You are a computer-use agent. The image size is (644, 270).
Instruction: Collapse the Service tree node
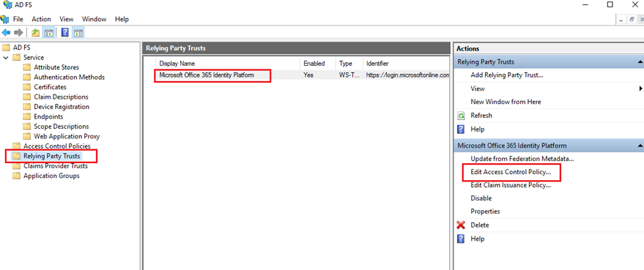tap(5, 58)
